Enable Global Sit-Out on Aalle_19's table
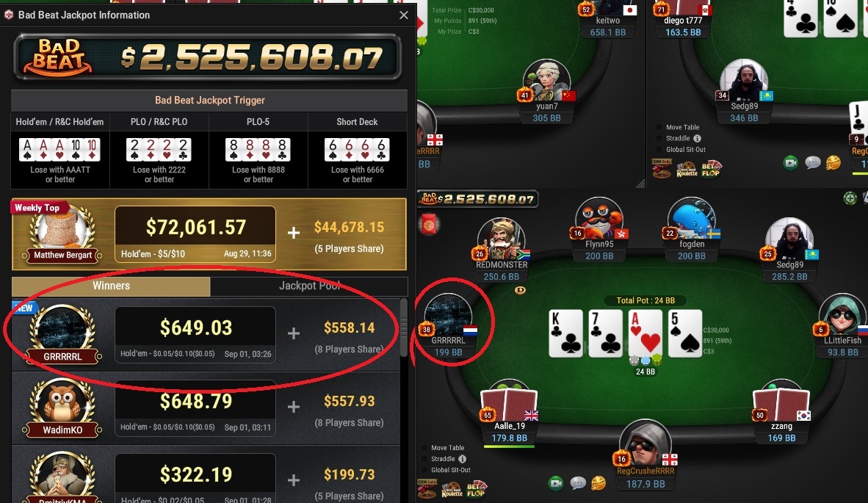The image size is (868, 503). coord(446,470)
